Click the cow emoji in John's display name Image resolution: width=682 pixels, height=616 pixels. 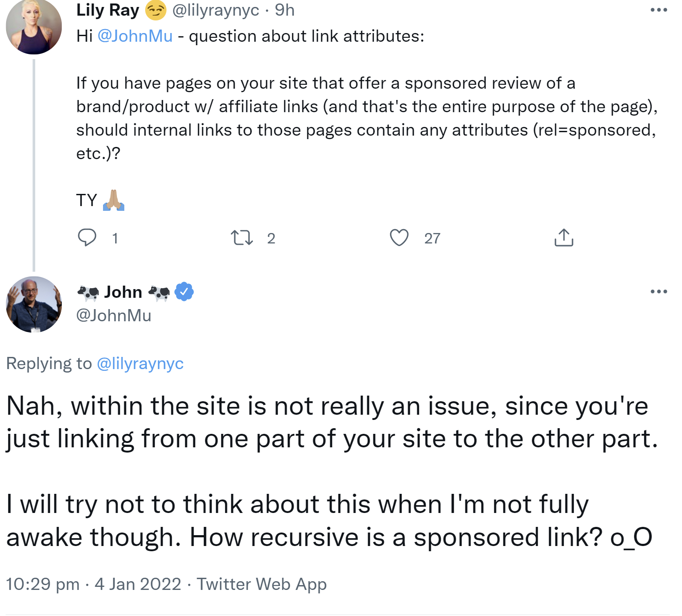[x=89, y=292]
